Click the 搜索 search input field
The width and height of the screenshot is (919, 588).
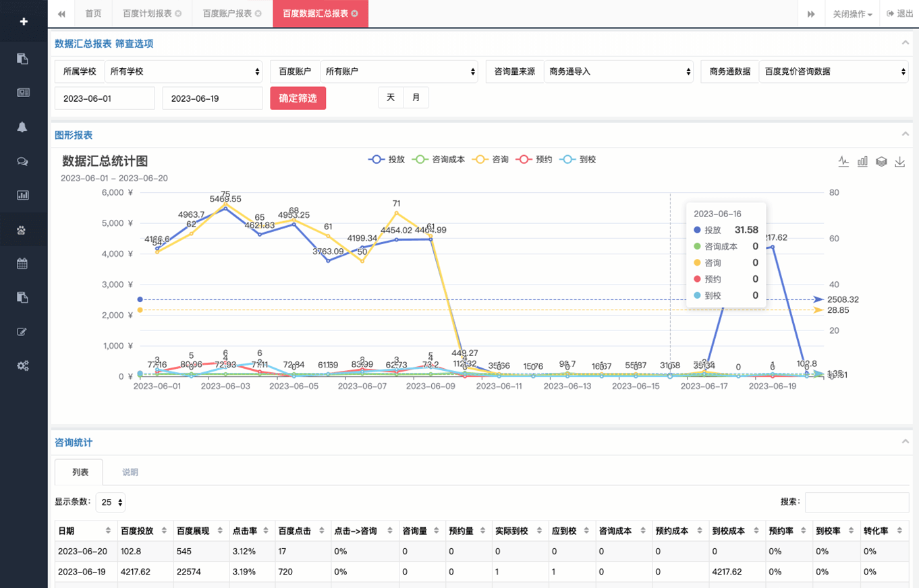[x=856, y=502]
